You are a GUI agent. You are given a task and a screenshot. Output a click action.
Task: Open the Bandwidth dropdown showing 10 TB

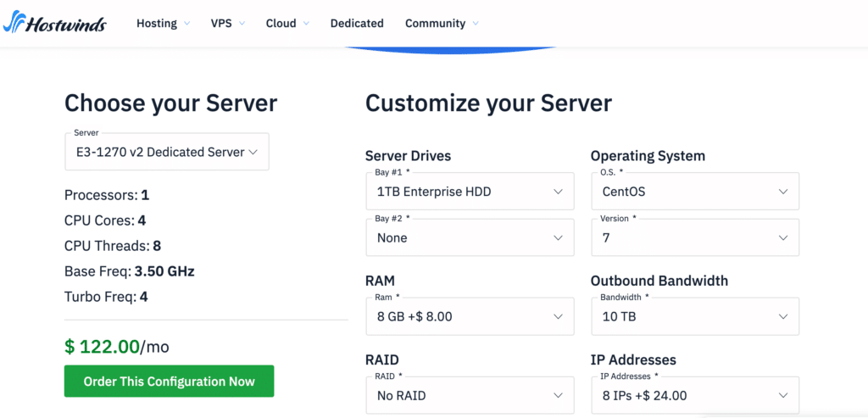(x=695, y=317)
